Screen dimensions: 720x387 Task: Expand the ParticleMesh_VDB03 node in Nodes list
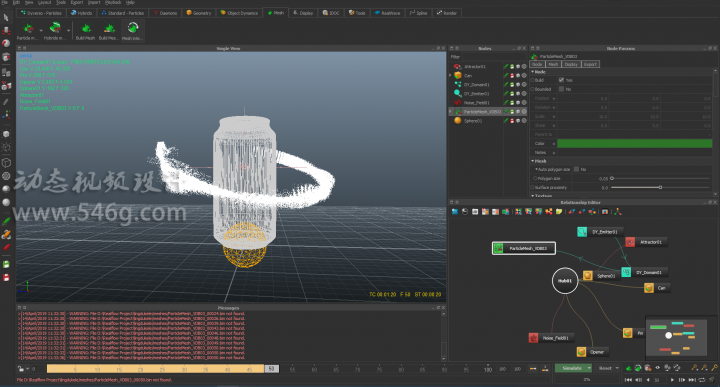point(450,112)
